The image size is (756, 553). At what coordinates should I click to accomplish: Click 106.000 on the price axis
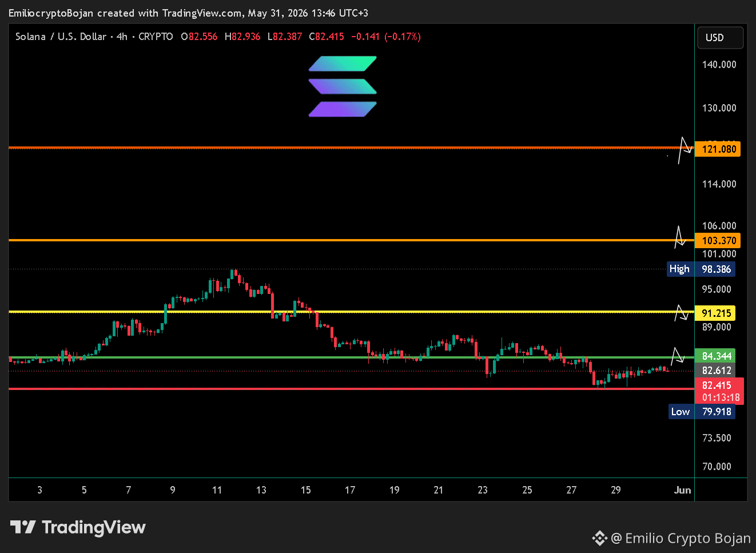719,226
